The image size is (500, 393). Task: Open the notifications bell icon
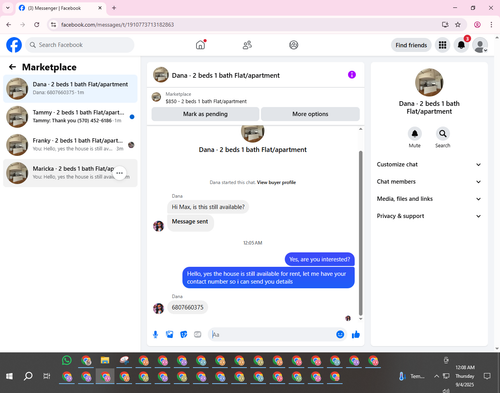pos(461,45)
